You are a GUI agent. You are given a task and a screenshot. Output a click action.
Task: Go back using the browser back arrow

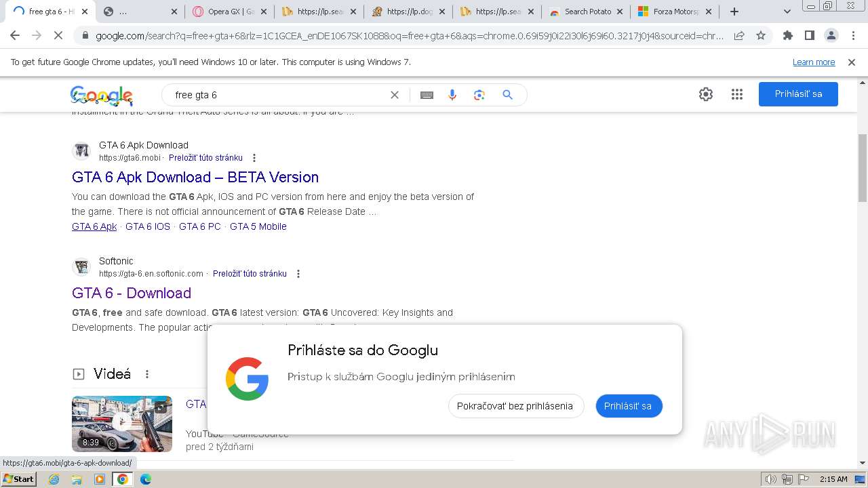click(x=15, y=36)
